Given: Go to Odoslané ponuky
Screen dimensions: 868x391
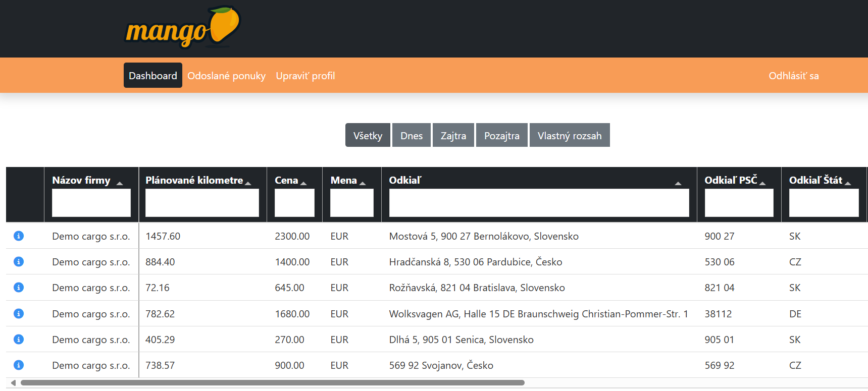Looking at the screenshot, I should (226, 76).
